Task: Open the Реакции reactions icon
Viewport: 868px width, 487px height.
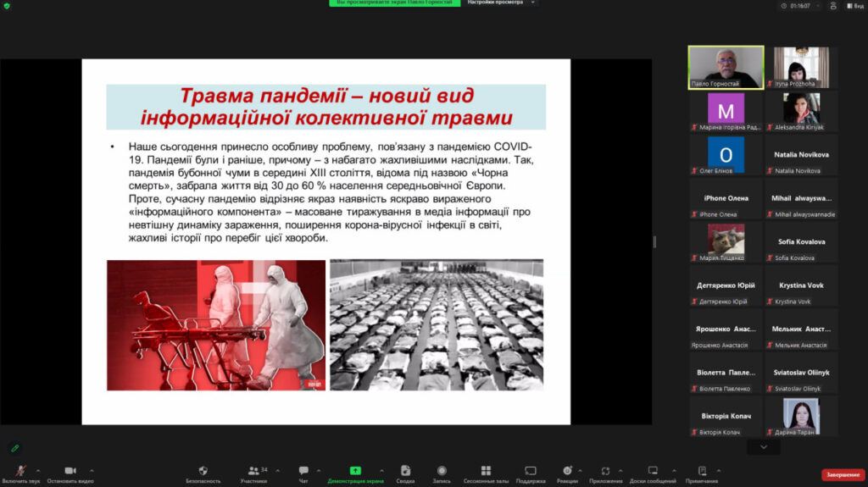Action: 567,471
